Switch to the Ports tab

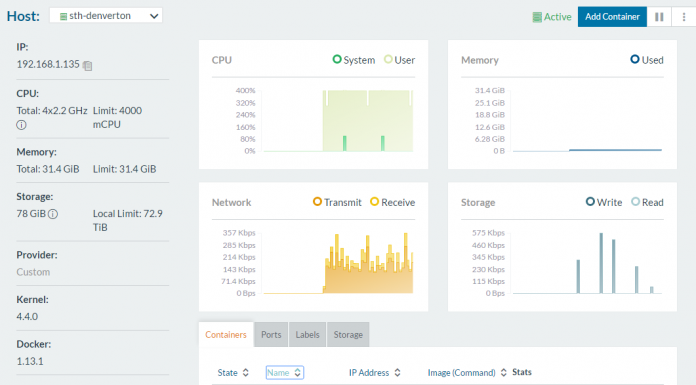pos(271,335)
